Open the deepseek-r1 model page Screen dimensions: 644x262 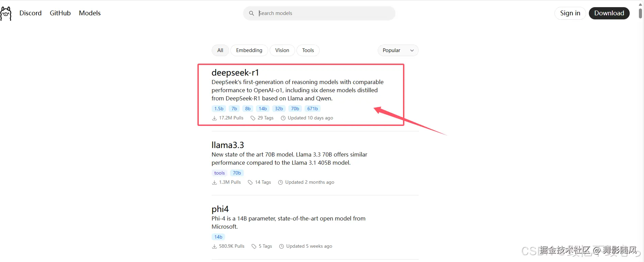pos(235,72)
